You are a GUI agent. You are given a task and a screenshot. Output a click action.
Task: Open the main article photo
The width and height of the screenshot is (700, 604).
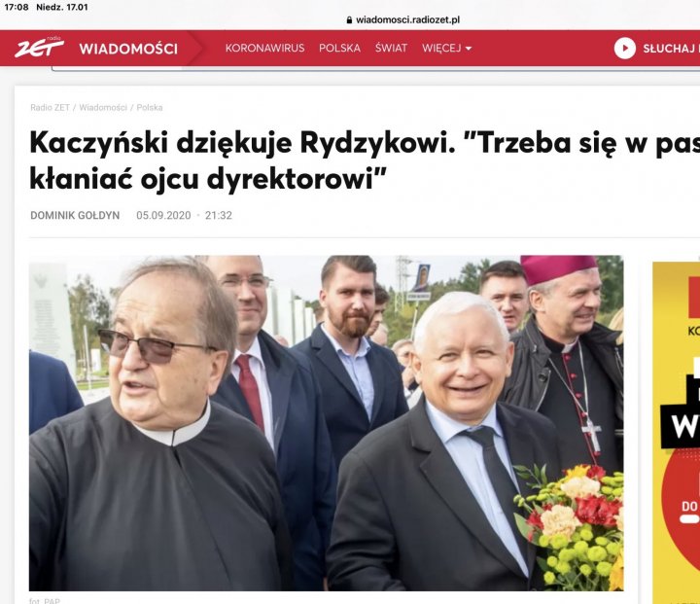327,423
